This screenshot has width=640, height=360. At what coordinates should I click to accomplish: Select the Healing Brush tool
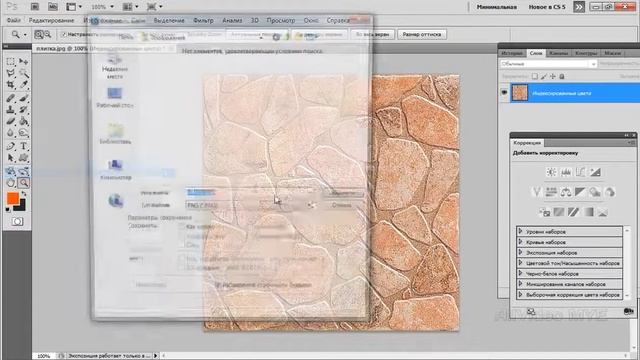(11, 98)
